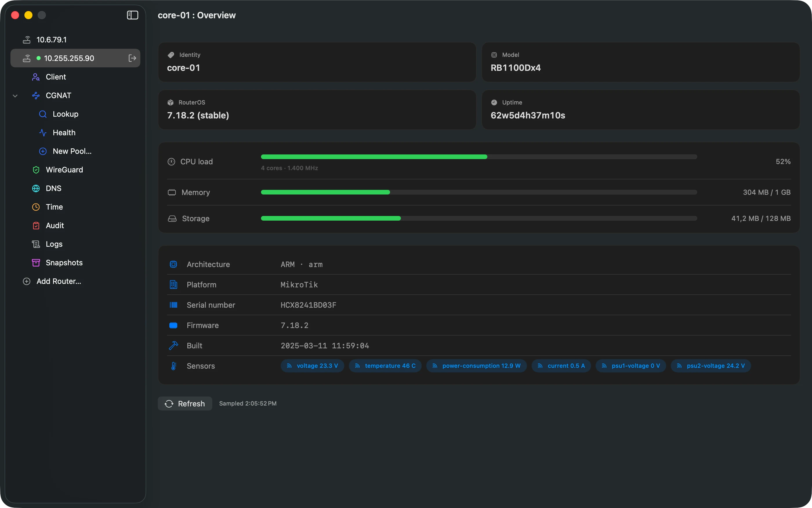Click the temperature 46 C sensor chip
This screenshot has width=812, height=508.
tap(385, 366)
